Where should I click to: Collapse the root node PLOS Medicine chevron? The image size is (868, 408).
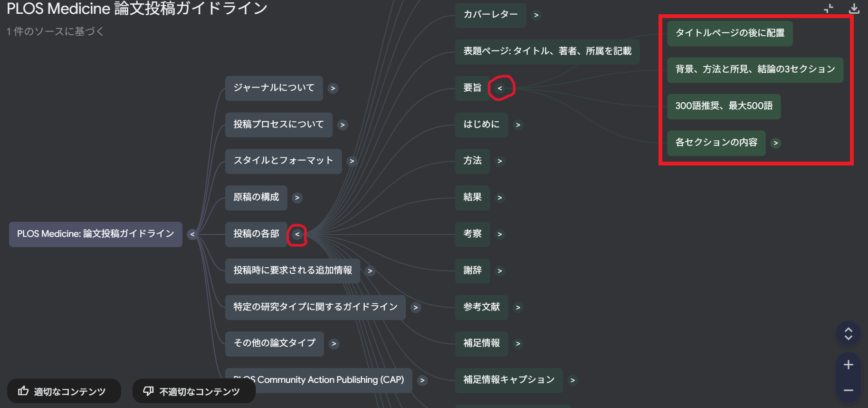192,234
